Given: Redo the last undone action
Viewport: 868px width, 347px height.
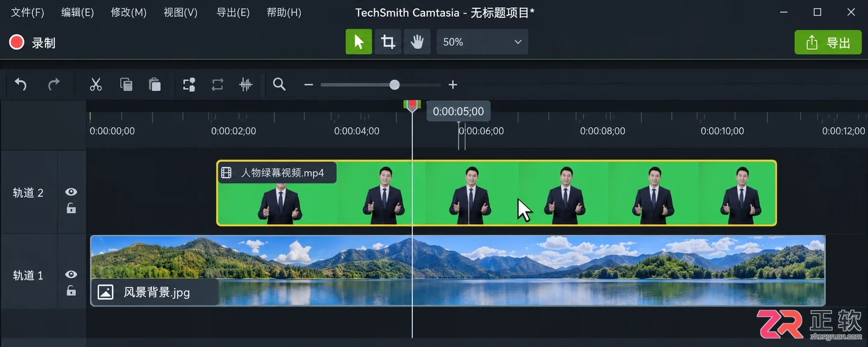Looking at the screenshot, I should click(54, 84).
